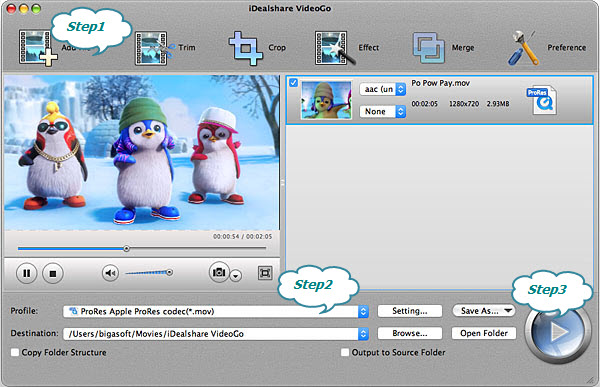
Task: Enable Copy Folder Structure checkbox
Action: point(15,352)
